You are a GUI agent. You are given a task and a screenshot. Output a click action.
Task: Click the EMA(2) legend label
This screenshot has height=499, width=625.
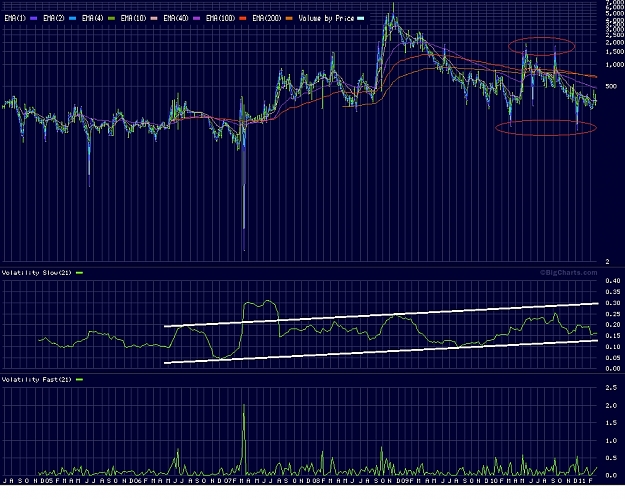coord(54,18)
